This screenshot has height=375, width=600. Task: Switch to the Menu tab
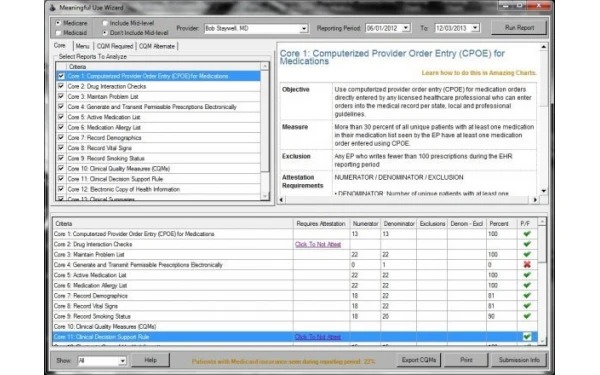[x=83, y=46]
